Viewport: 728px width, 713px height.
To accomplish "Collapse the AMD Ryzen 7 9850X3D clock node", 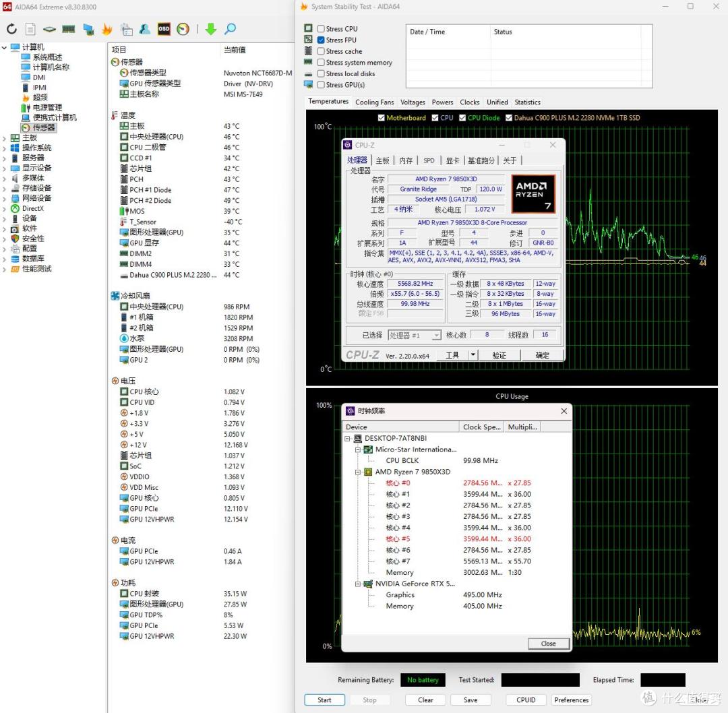I will click(x=358, y=472).
